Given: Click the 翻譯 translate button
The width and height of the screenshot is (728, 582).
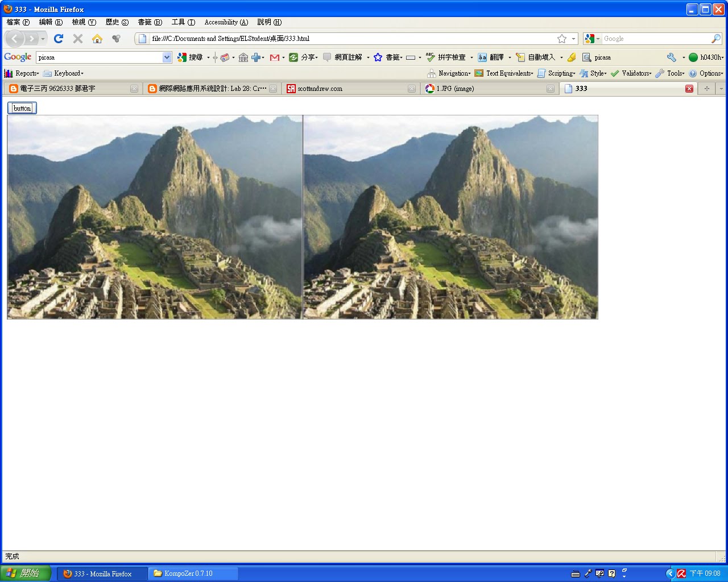Looking at the screenshot, I should pyautogui.click(x=491, y=57).
